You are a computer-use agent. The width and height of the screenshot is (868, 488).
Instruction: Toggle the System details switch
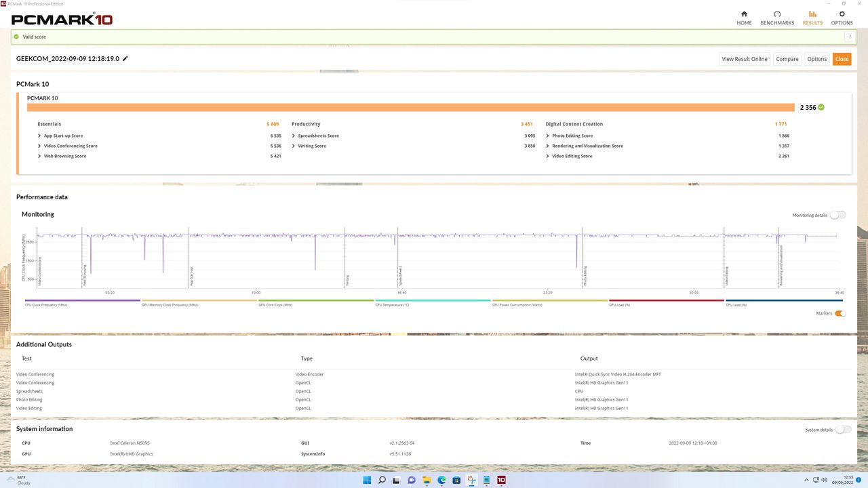pyautogui.click(x=843, y=430)
